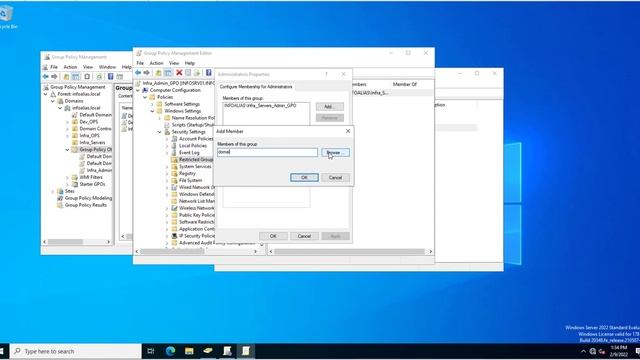Screen dimensions: 640x360
Task: Collapse the Group Policy Objects container
Action: coord(67,149)
